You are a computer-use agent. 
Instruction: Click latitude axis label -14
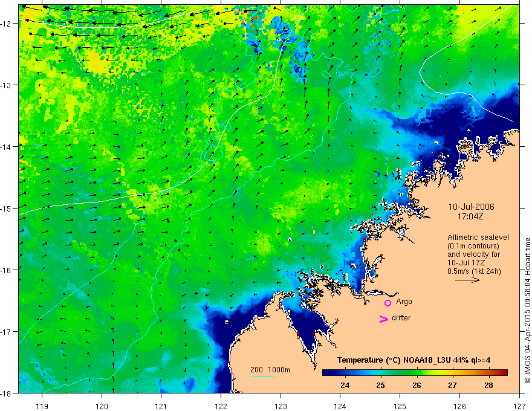point(6,147)
